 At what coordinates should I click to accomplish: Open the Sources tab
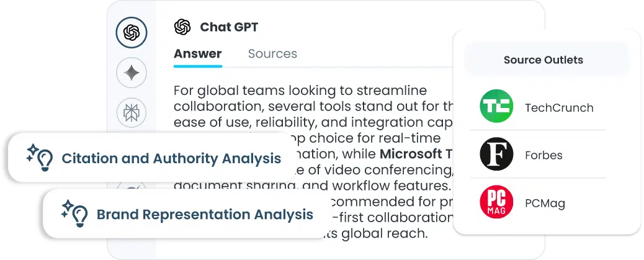[x=272, y=54]
